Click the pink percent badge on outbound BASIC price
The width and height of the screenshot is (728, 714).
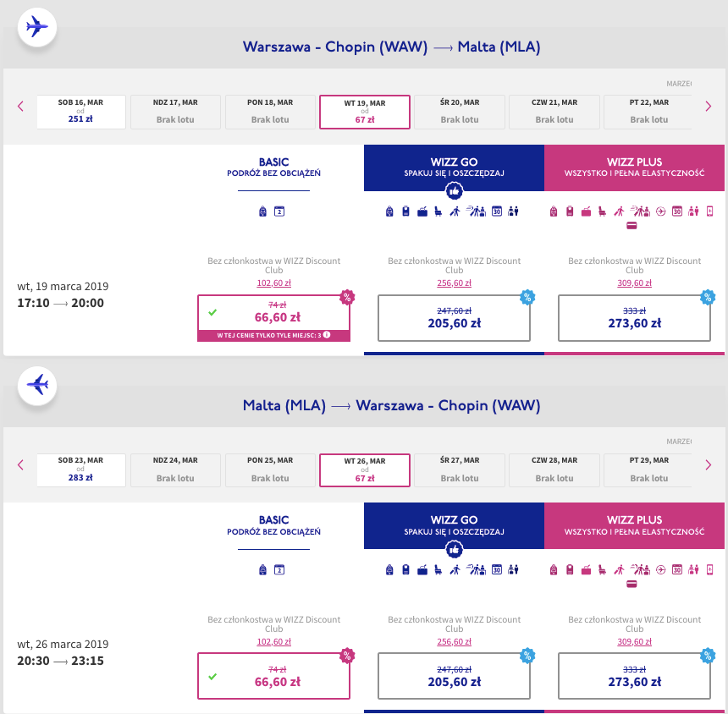pos(347,297)
